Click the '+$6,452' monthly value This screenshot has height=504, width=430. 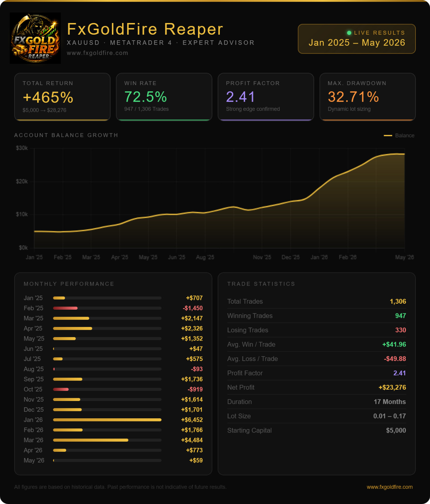pyautogui.click(x=192, y=420)
